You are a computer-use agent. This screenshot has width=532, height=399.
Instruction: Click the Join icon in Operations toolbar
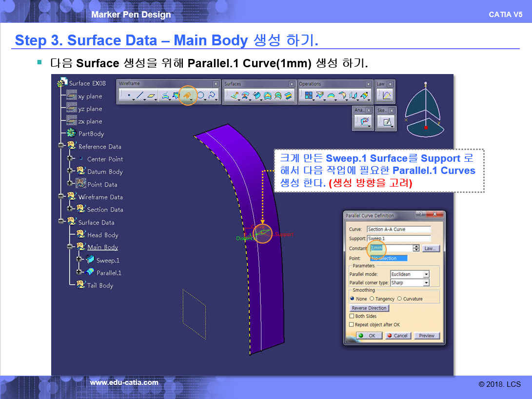click(x=309, y=95)
